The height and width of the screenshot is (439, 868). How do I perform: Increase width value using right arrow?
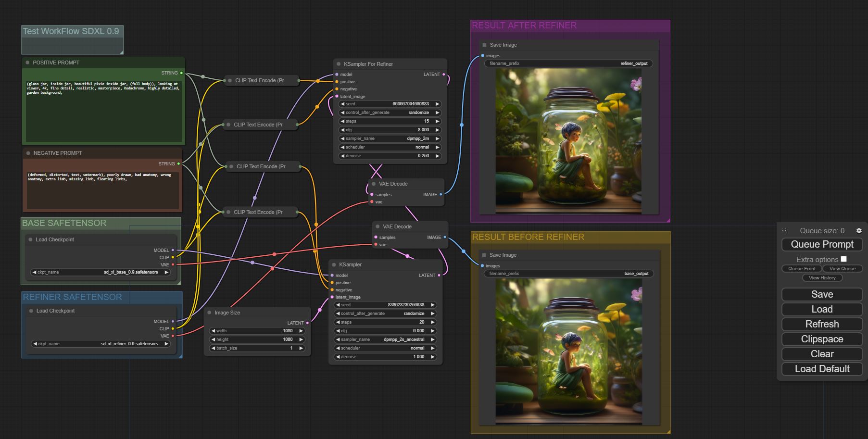coord(302,331)
